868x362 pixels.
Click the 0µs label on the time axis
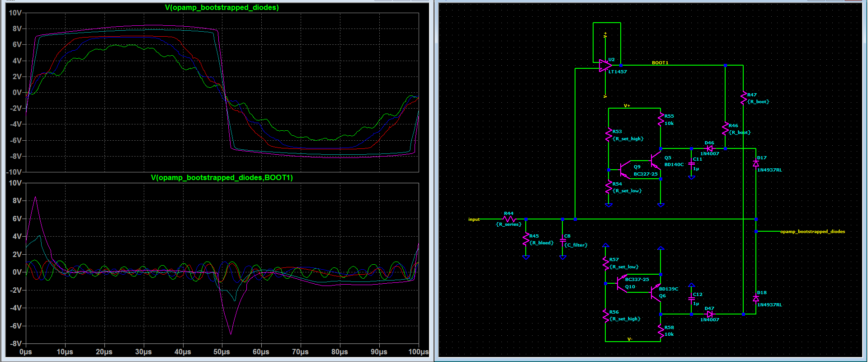26,352
